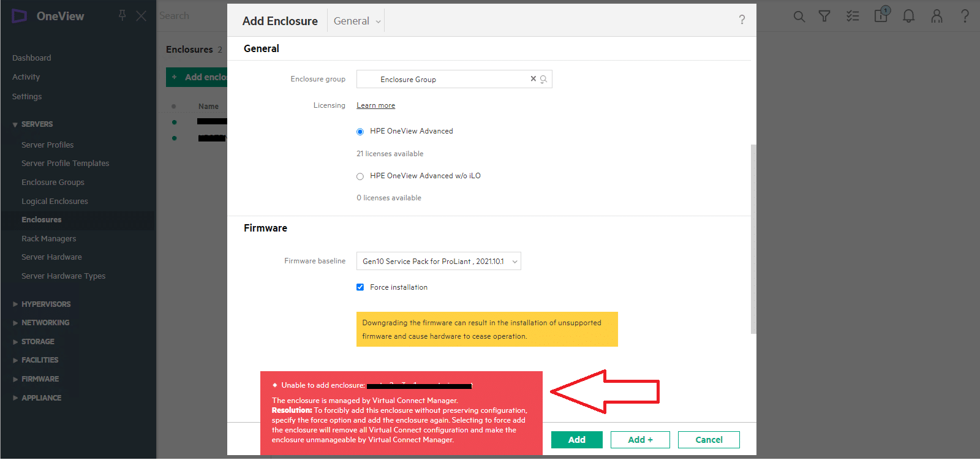Viewport: 980px width, 460px height.
Task: Open Logical Enclosures
Action: click(x=55, y=202)
